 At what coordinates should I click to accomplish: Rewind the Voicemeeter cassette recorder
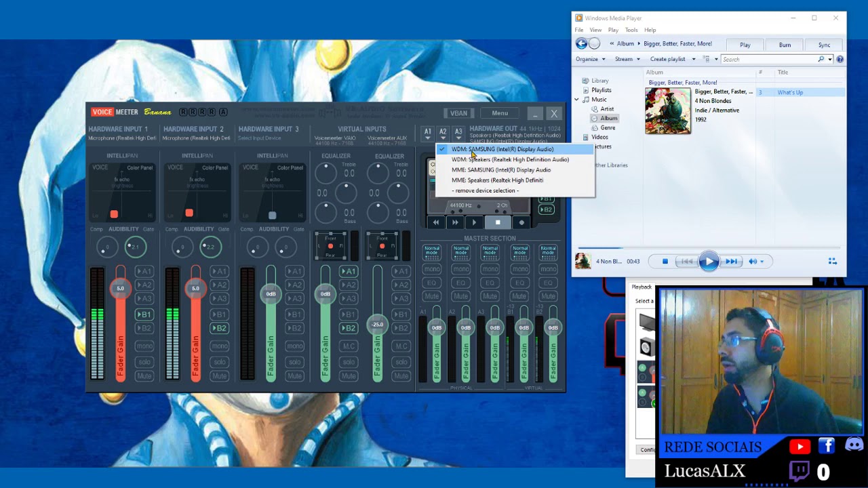(436, 222)
